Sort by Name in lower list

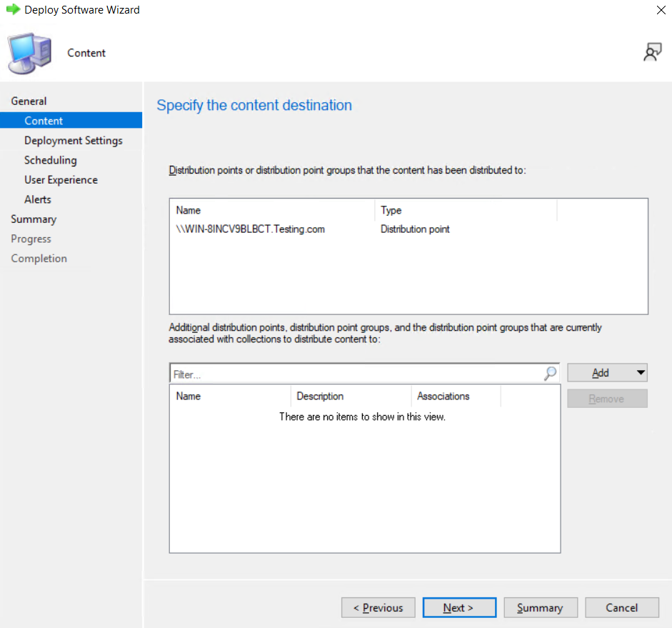230,396
